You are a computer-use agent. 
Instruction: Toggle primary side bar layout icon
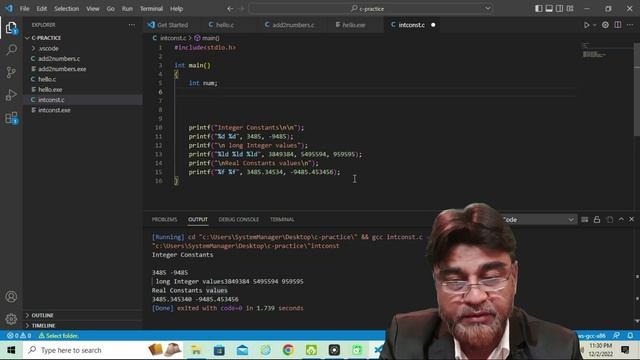[x=539, y=9]
